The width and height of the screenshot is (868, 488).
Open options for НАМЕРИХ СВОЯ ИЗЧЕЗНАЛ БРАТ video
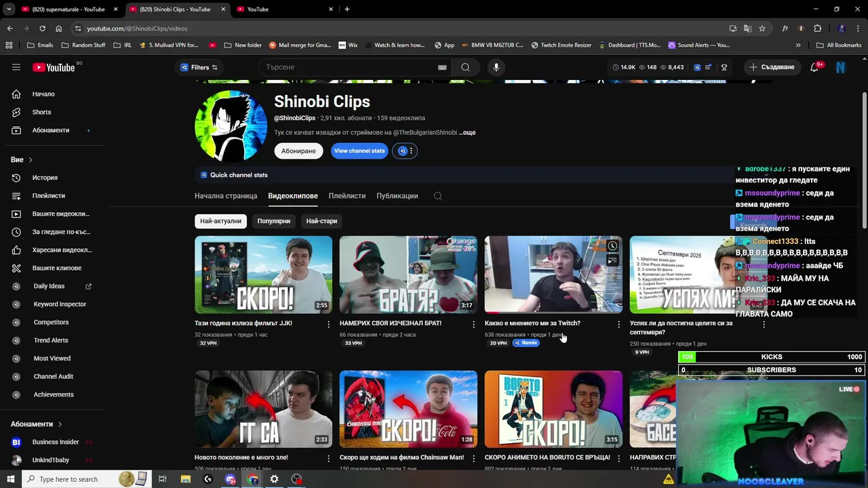[x=473, y=325]
